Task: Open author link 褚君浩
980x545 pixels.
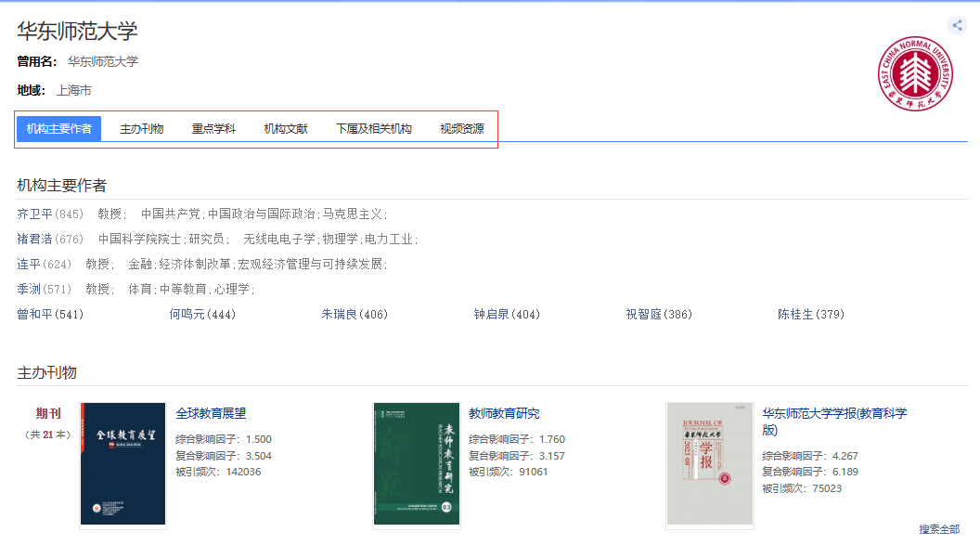Action: [34, 239]
